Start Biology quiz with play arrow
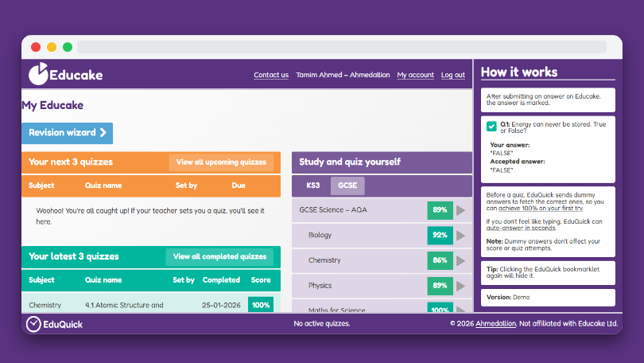Image resolution: width=644 pixels, height=363 pixels. [461, 236]
